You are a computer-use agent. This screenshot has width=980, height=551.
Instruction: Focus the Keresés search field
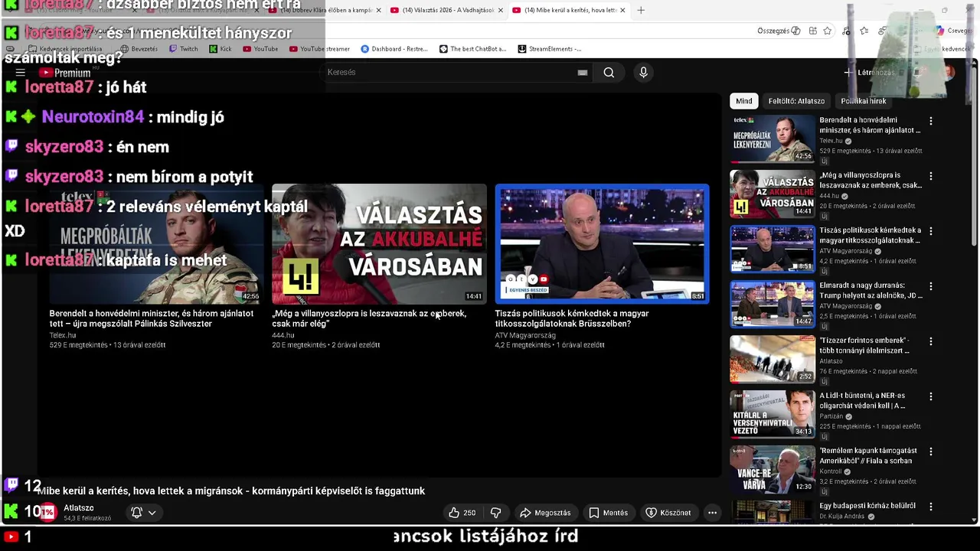click(452, 73)
